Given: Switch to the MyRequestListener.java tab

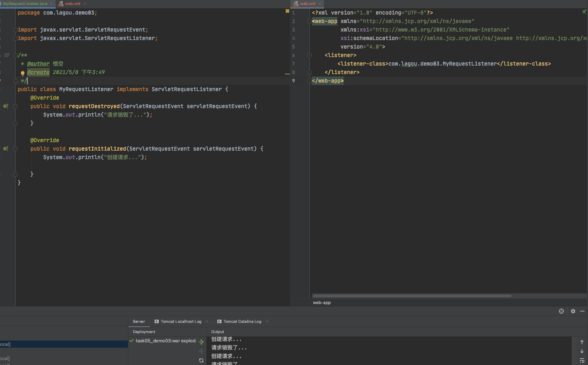Looking at the screenshot, I should pyautogui.click(x=25, y=4).
